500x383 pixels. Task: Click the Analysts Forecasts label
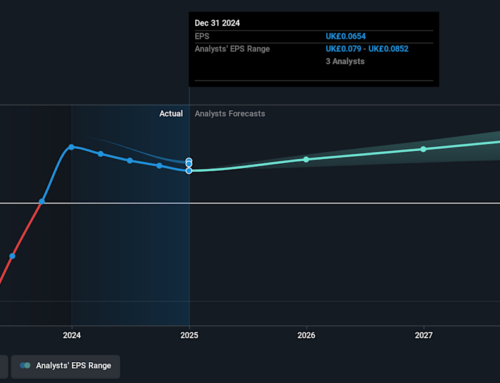230,114
